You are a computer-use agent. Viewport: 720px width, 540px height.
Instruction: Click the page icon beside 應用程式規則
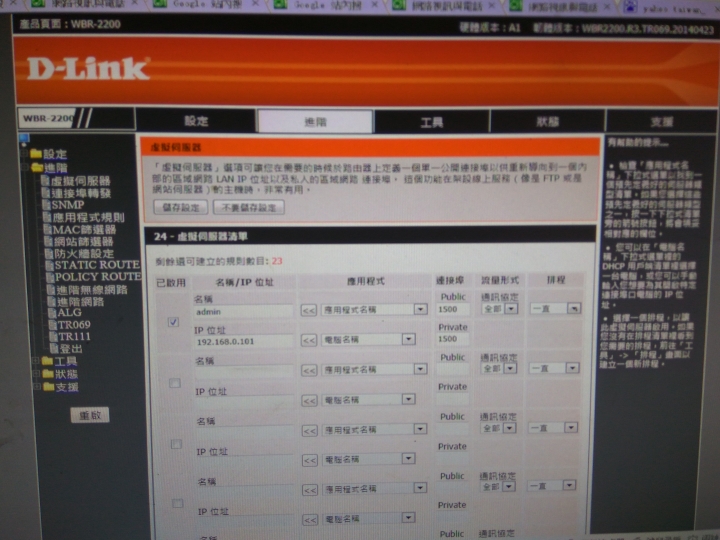(x=46, y=217)
